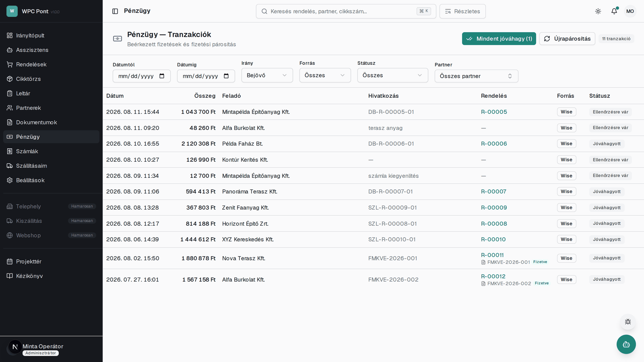Open order link R-00010
Image resolution: width=644 pixels, height=362 pixels.
493,239
